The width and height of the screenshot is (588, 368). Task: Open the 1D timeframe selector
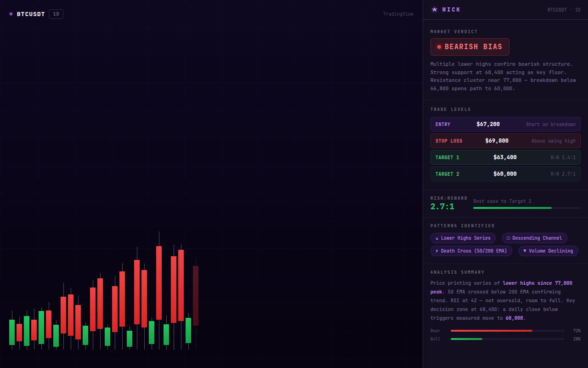[56, 14]
